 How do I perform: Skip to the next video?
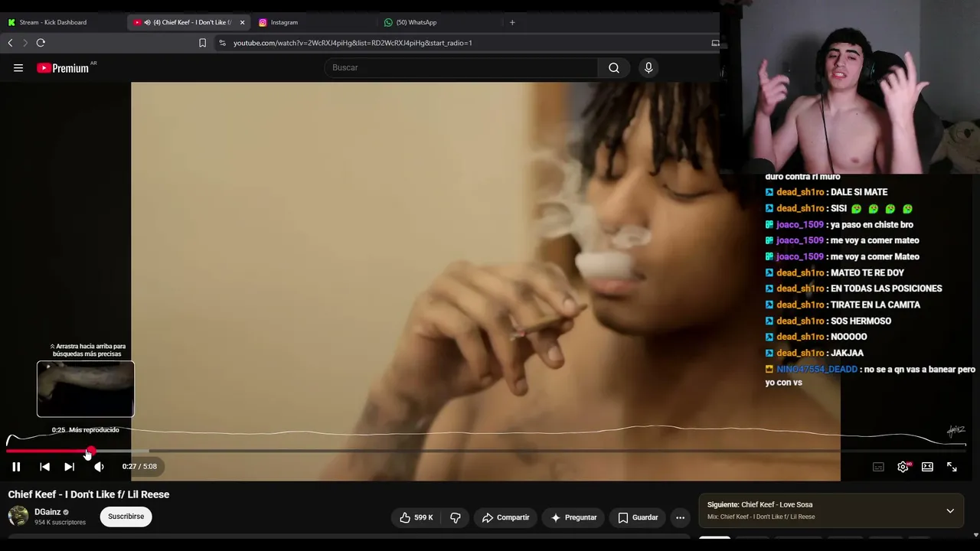tap(69, 467)
